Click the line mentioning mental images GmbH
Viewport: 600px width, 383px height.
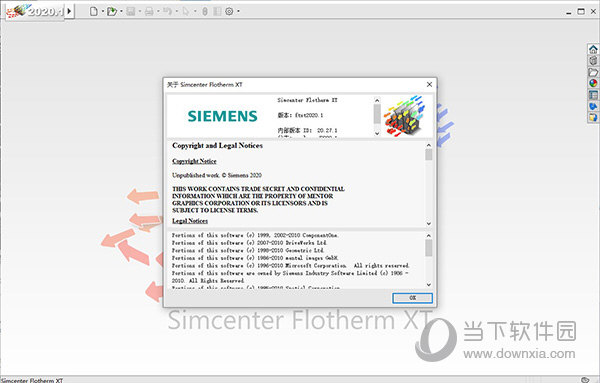pos(255,258)
